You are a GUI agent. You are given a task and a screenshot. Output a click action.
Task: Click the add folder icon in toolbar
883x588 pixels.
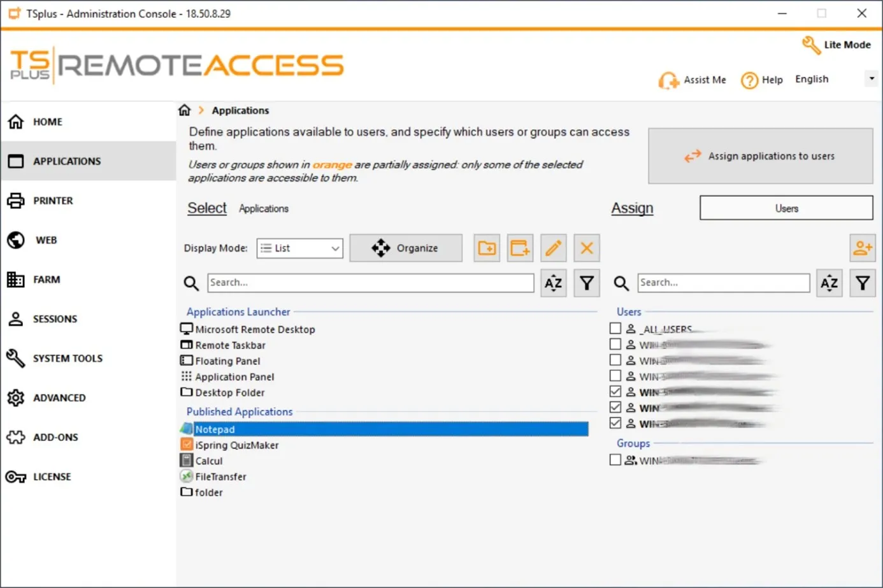pyautogui.click(x=487, y=248)
